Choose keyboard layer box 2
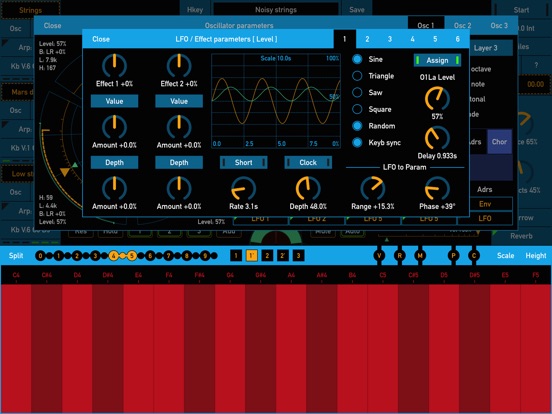The image size is (552, 414). click(x=267, y=256)
